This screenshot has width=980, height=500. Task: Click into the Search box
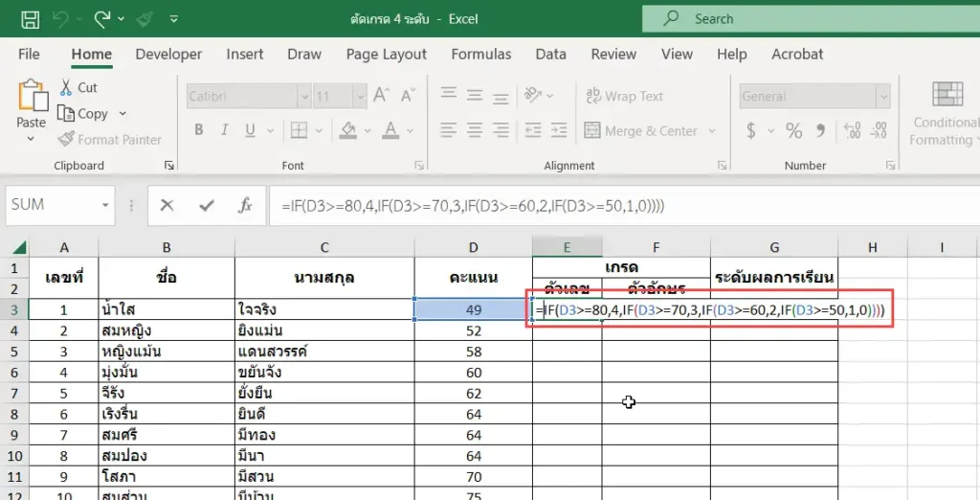pos(811,19)
